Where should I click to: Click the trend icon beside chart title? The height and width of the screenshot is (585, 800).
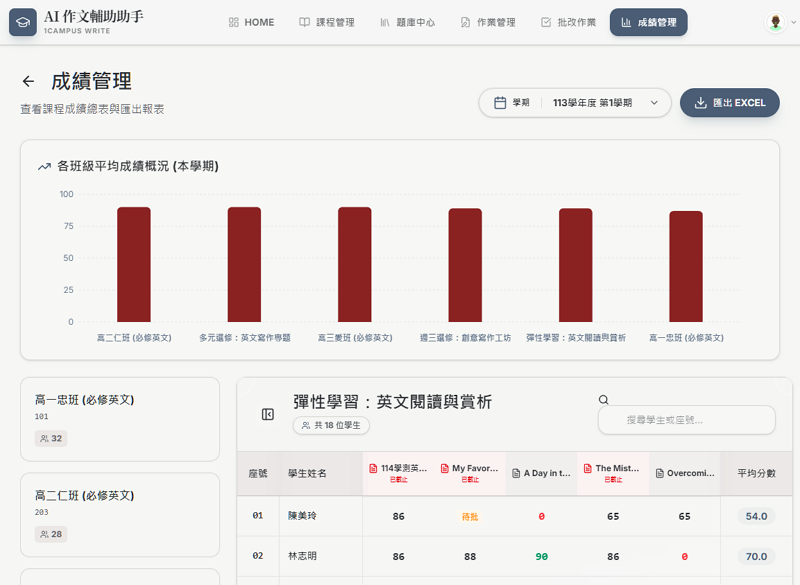pos(44,166)
